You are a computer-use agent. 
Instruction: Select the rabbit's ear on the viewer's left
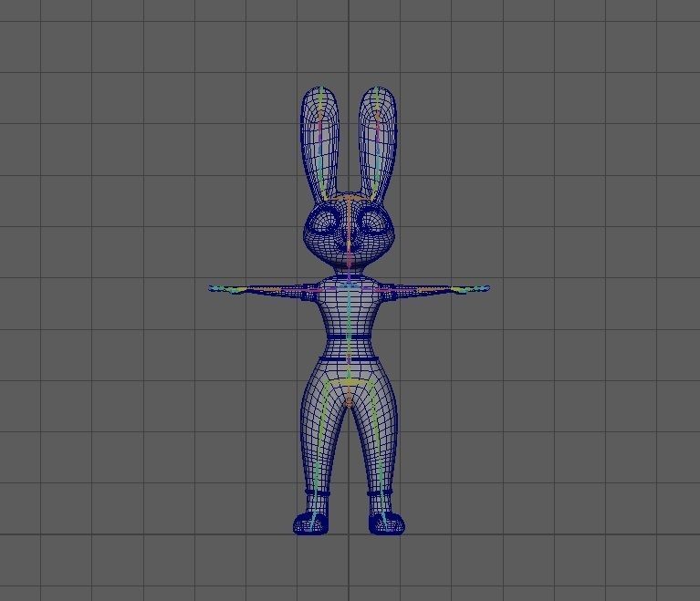(x=320, y=143)
